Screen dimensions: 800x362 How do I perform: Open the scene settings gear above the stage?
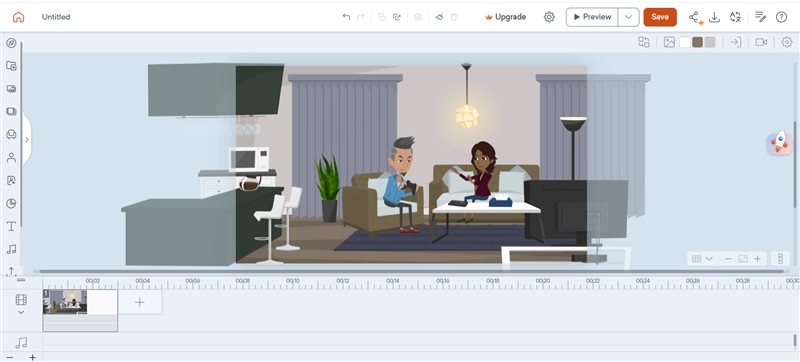pos(787,42)
